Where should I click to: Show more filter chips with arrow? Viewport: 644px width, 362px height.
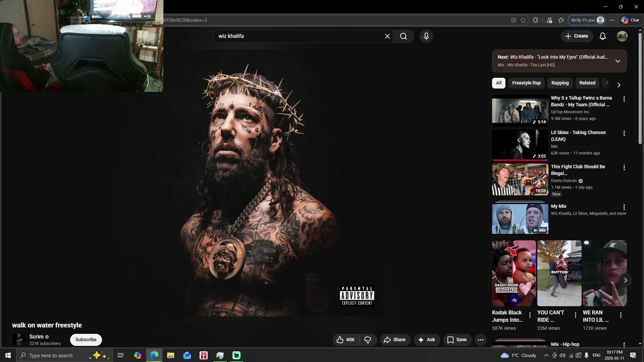click(x=619, y=85)
